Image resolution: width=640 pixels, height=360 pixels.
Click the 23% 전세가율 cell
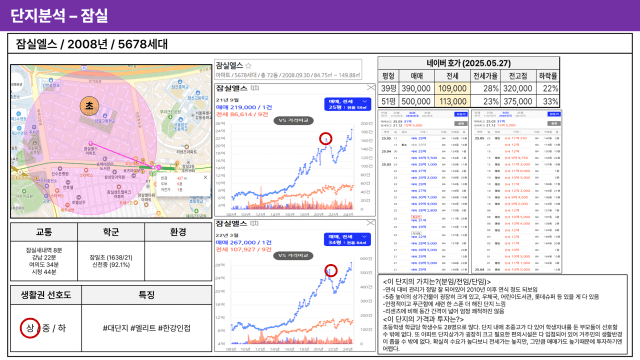click(x=485, y=101)
